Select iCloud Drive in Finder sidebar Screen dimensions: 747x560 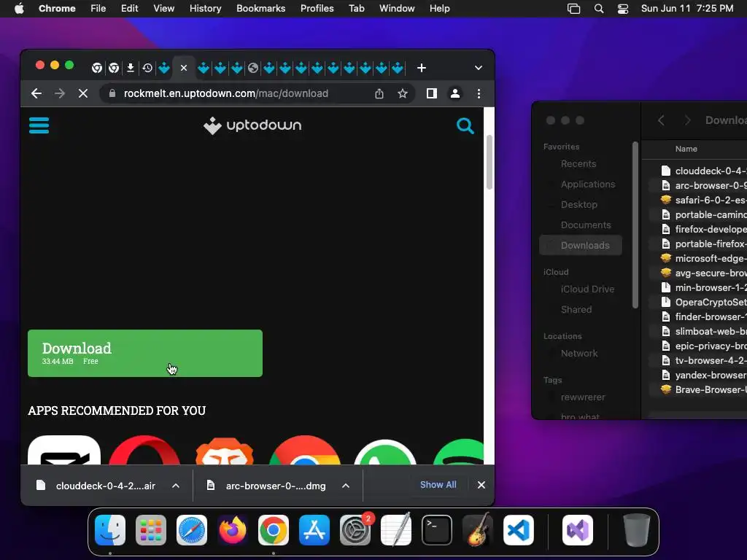click(x=587, y=289)
